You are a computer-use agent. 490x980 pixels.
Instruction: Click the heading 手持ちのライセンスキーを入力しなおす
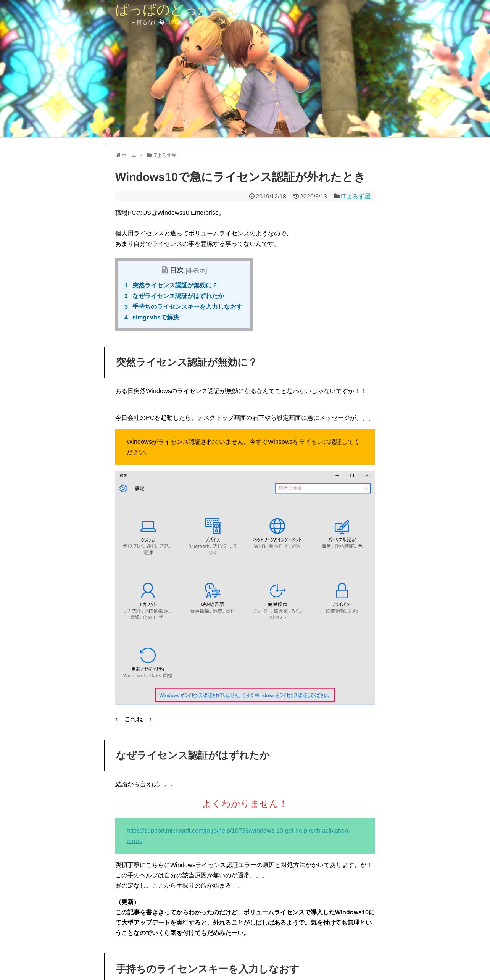click(x=208, y=969)
